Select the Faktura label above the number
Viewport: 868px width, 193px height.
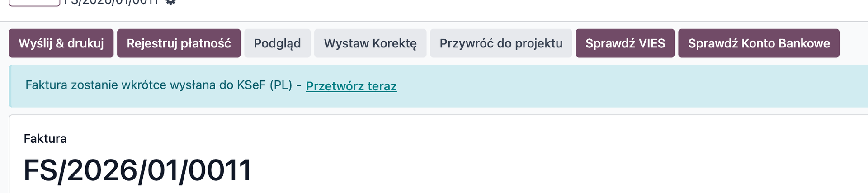[45, 138]
